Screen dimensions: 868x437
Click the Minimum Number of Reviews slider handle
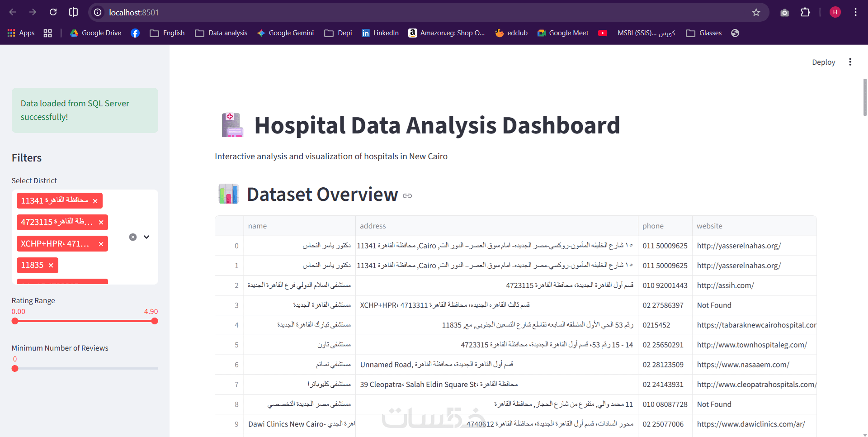15,369
